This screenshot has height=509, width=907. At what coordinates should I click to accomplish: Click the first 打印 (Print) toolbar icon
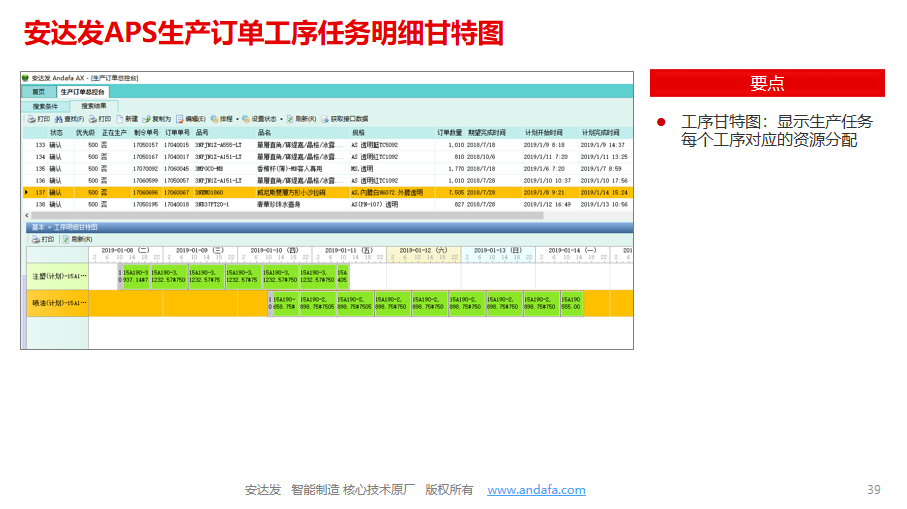30,118
